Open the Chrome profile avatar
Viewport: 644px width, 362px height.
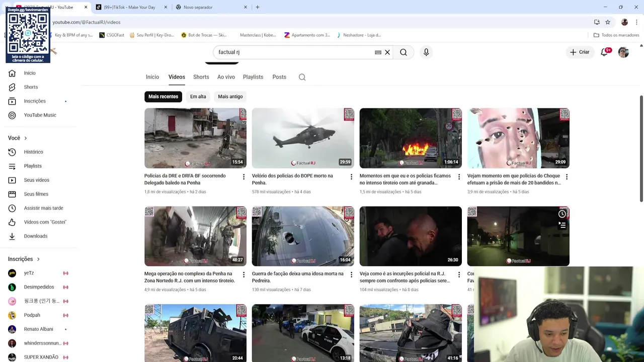(x=624, y=22)
